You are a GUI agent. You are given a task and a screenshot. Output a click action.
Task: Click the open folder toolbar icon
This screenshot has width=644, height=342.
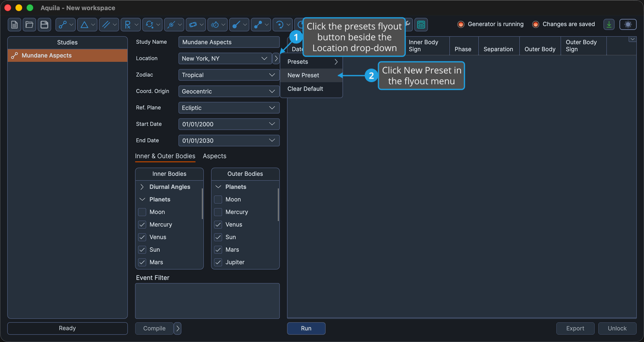coord(29,25)
